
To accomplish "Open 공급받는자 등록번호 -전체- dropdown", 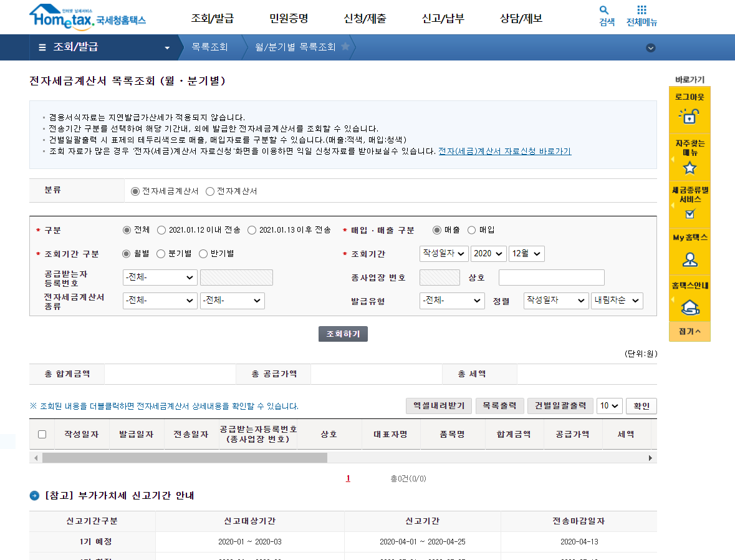I will (160, 278).
